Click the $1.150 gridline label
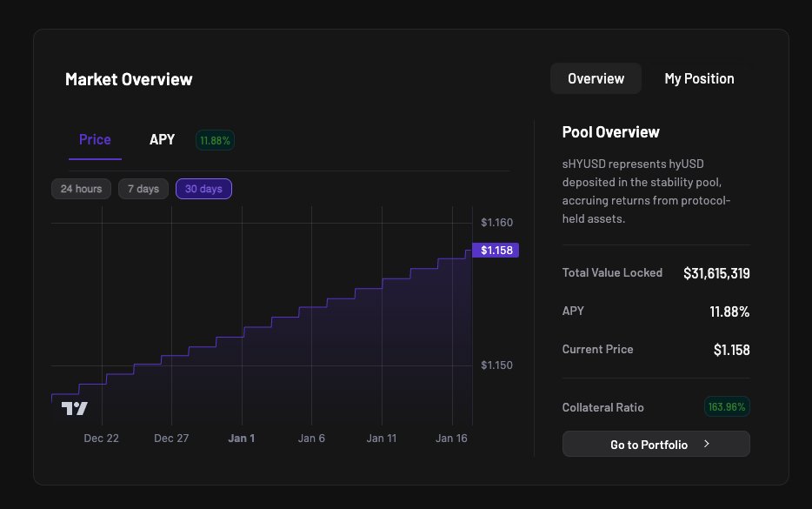 (496, 365)
